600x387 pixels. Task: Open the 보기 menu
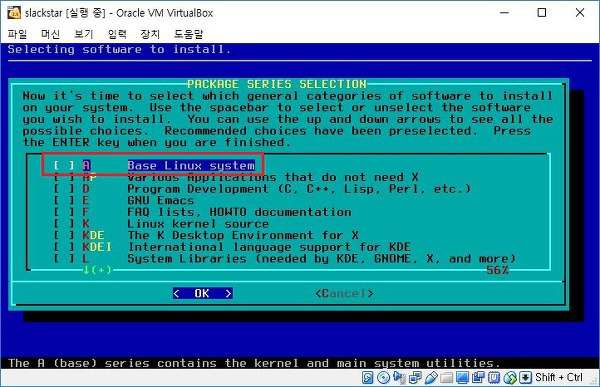(x=83, y=34)
